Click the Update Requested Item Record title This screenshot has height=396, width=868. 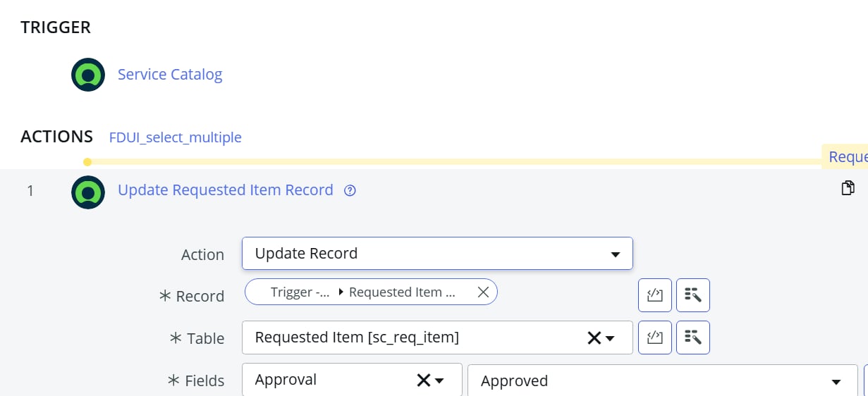coord(226,190)
